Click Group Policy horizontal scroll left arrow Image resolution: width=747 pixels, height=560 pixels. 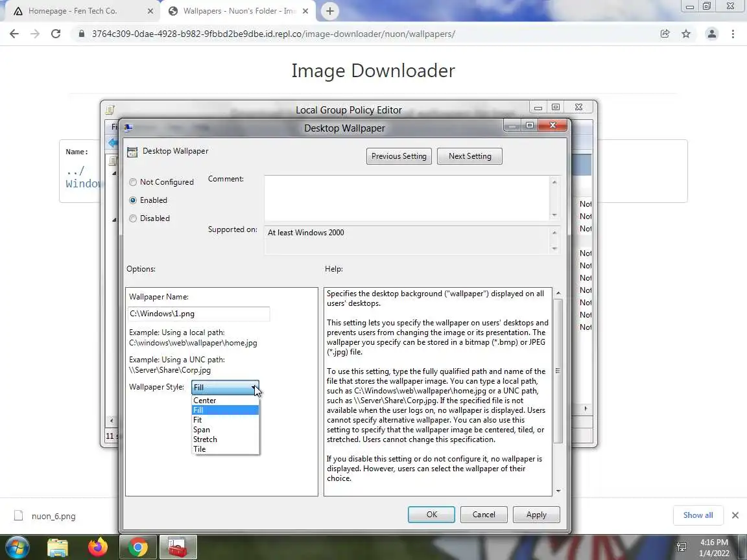[x=112, y=421]
